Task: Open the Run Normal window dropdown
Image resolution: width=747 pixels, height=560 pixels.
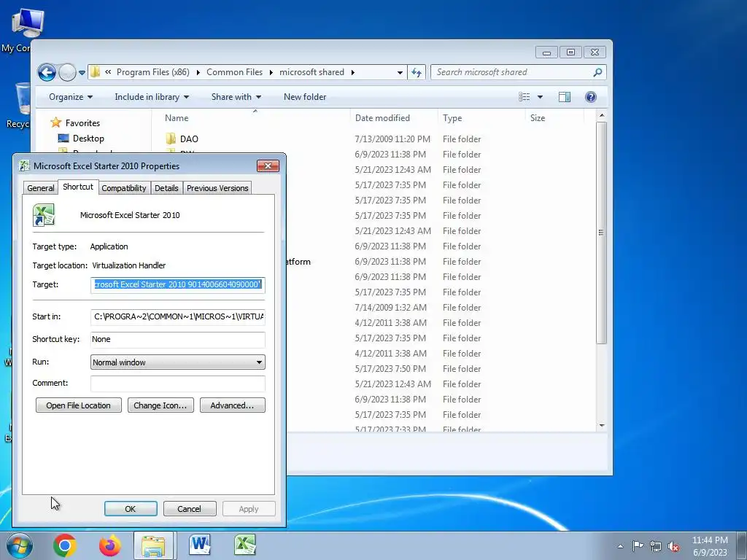Action: point(178,362)
